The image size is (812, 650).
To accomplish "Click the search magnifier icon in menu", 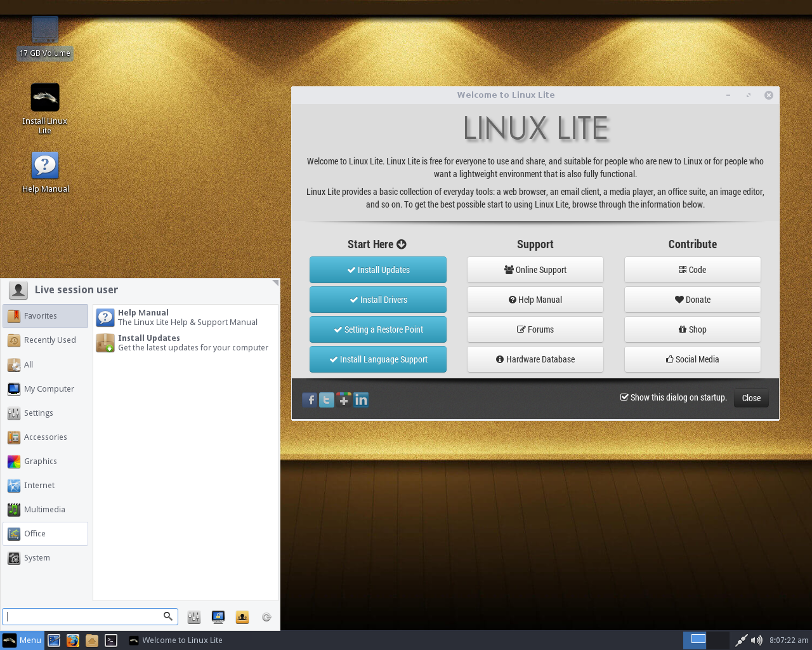I will point(168,616).
